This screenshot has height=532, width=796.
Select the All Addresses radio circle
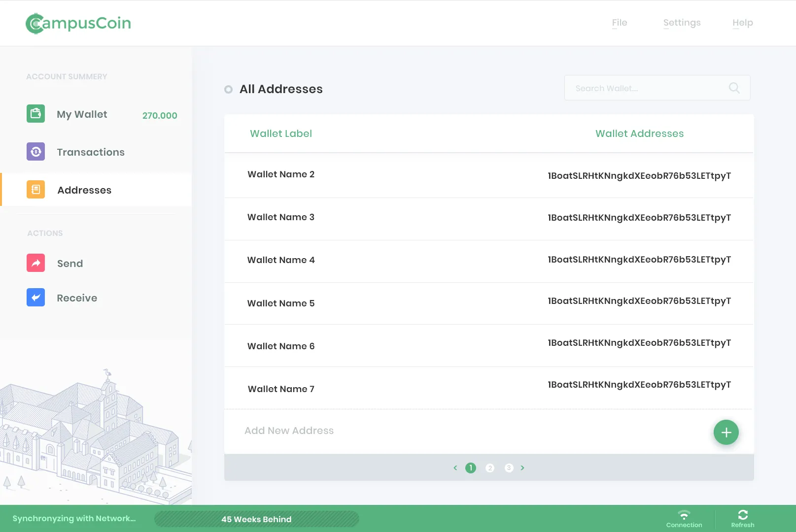coord(228,90)
